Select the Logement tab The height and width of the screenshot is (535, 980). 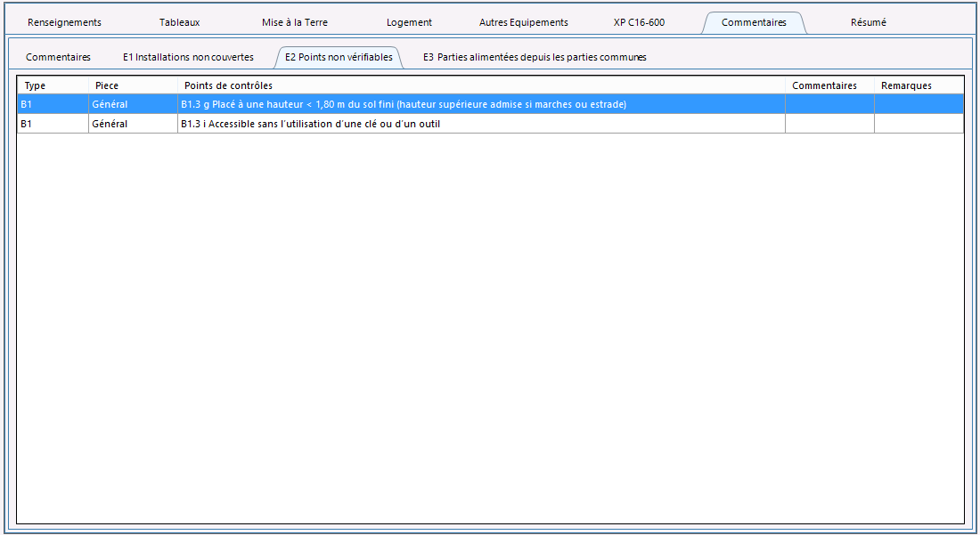coord(409,22)
